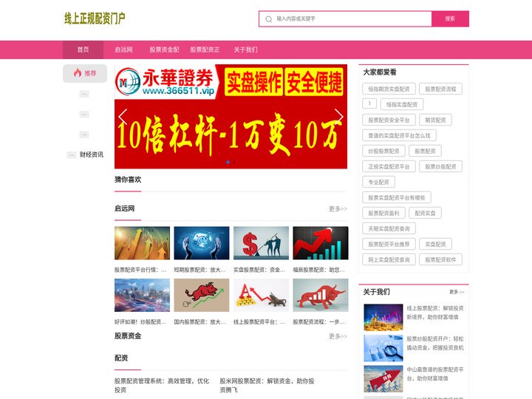Open article 股票炒股配资开户：轻松撬动资金
532x399 pixels.
point(435,344)
